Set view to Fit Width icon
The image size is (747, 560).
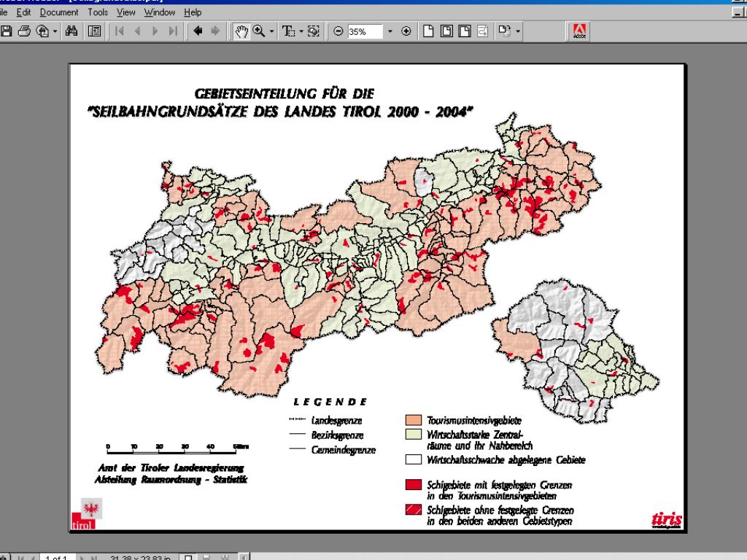[x=465, y=31]
